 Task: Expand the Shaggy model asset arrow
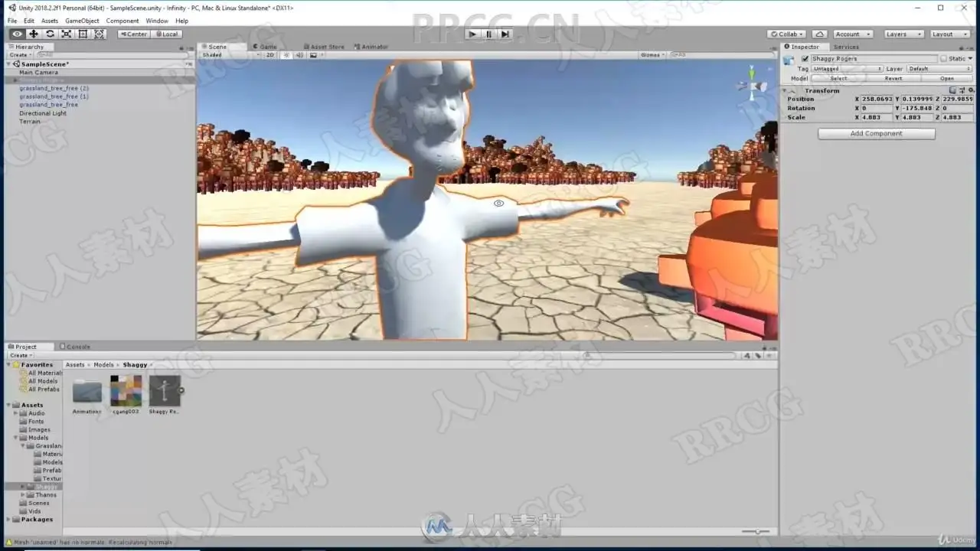point(182,390)
